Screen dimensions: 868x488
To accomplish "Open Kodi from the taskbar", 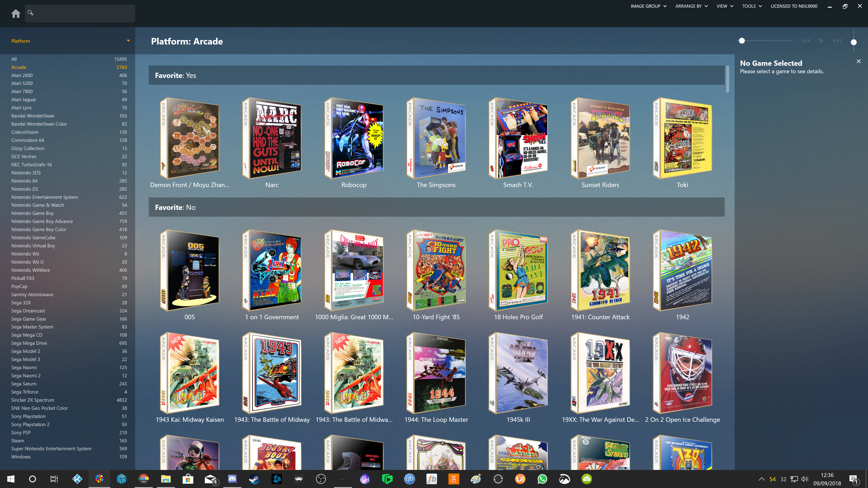I will coord(77,479).
